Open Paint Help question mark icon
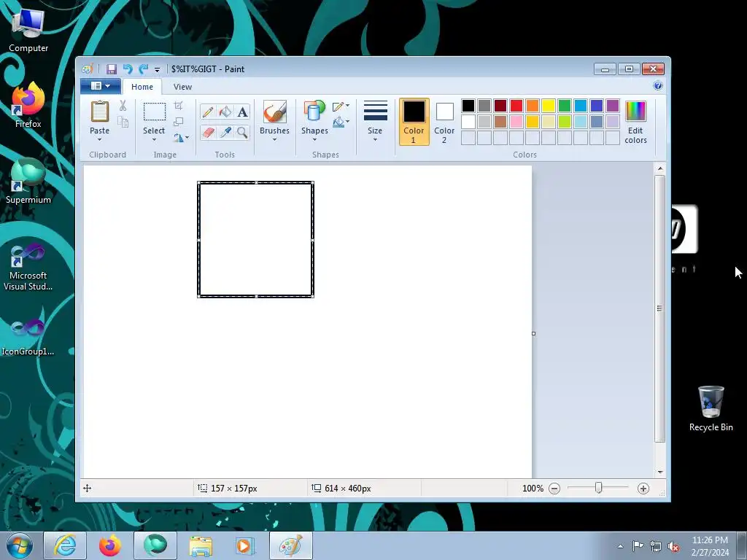 click(658, 86)
